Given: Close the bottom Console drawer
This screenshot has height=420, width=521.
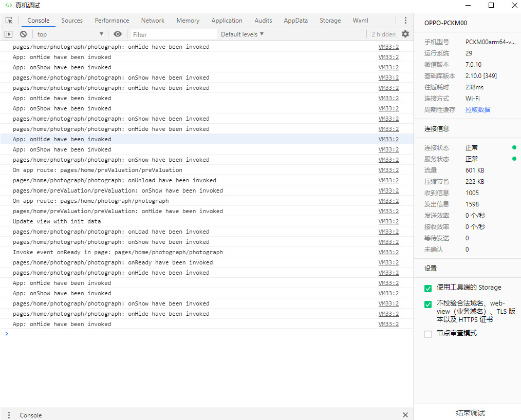Looking at the screenshot, I should (x=405, y=415).
